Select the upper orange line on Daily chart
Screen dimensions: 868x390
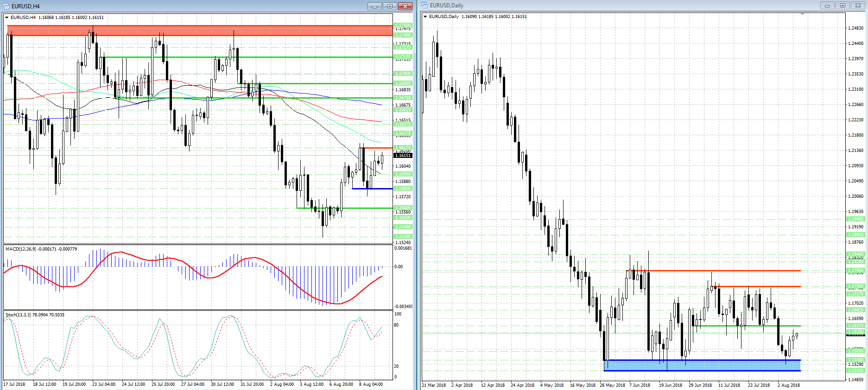point(714,270)
